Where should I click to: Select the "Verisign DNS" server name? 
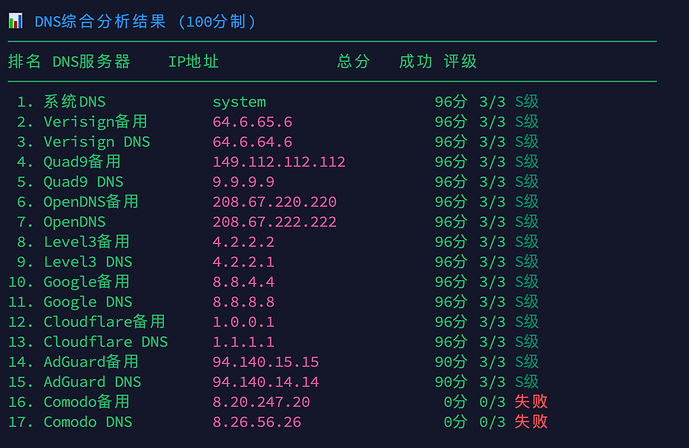[x=97, y=142]
